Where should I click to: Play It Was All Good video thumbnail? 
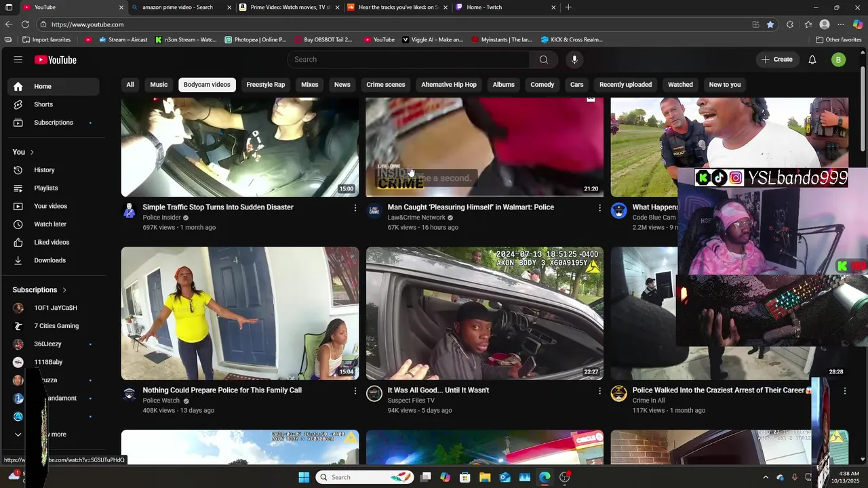click(x=485, y=313)
